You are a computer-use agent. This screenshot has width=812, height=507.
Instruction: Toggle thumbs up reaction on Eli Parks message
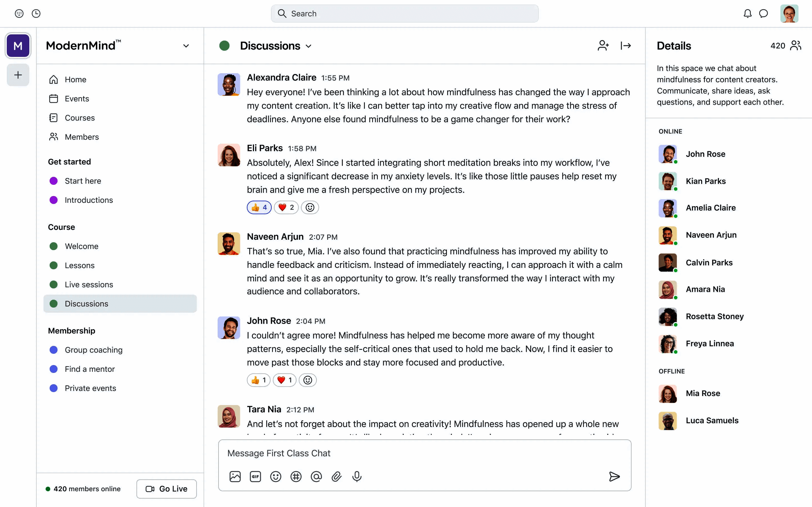[x=259, y=207]
